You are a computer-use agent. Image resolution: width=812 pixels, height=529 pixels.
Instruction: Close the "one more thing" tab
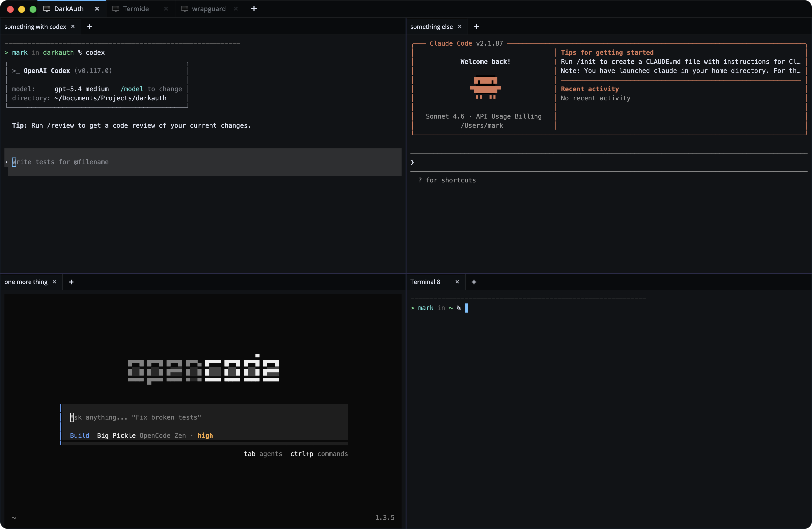tap(54, 282)
